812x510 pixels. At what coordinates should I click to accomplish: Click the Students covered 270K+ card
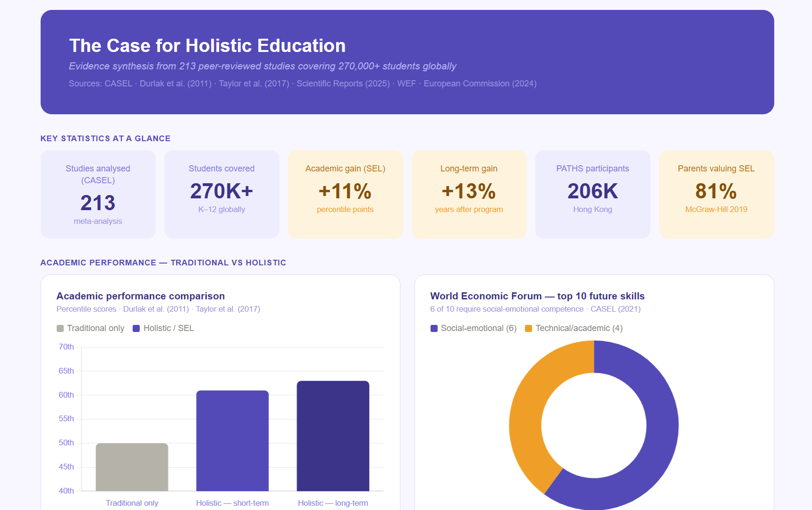click(x=222, y=194)
